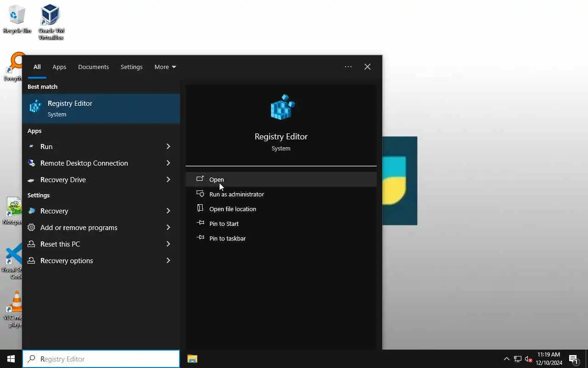Switch to the Documents tab

[93, 67]
